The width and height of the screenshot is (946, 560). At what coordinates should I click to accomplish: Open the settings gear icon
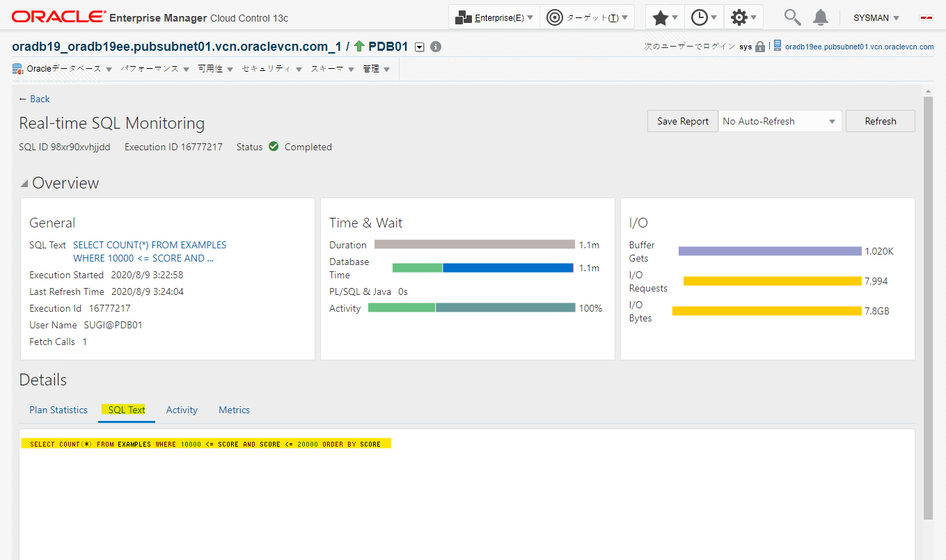739,16
